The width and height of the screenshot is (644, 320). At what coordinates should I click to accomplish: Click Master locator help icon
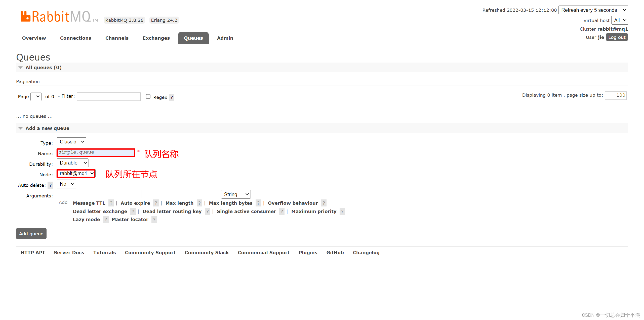[x=154, y=219]
